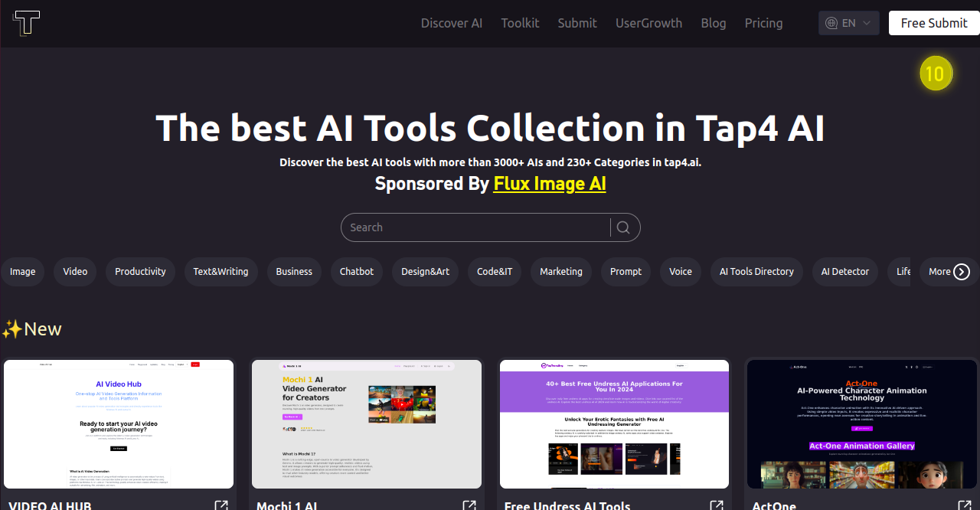Open Discover AI menu item

pos(452,23)
